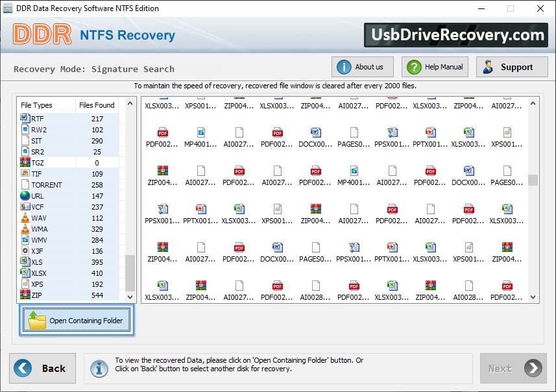
Task: Click the WMV video type icon
Action: [25, 240]
